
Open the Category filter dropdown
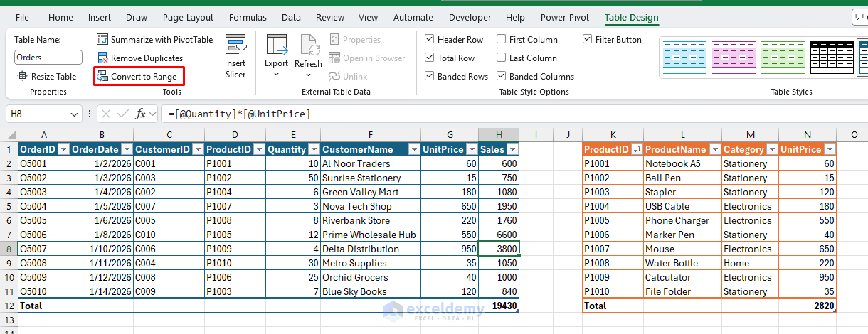point(771,149)
